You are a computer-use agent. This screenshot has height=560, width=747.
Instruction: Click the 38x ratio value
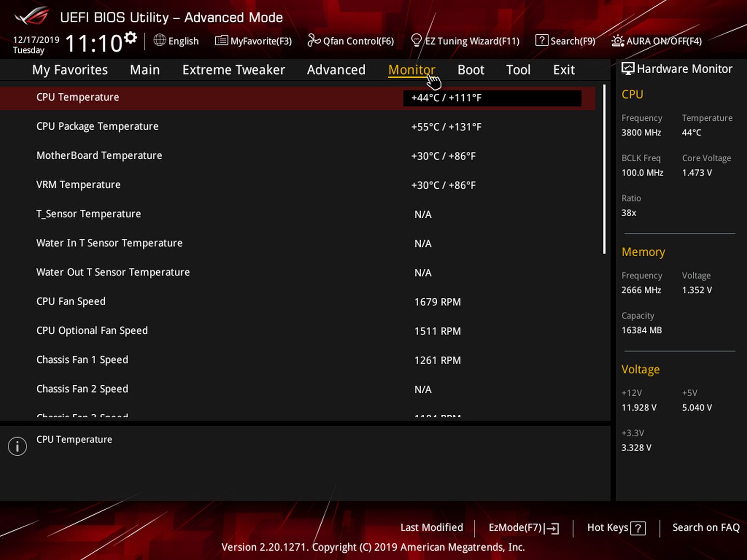[x=629, y=213]
